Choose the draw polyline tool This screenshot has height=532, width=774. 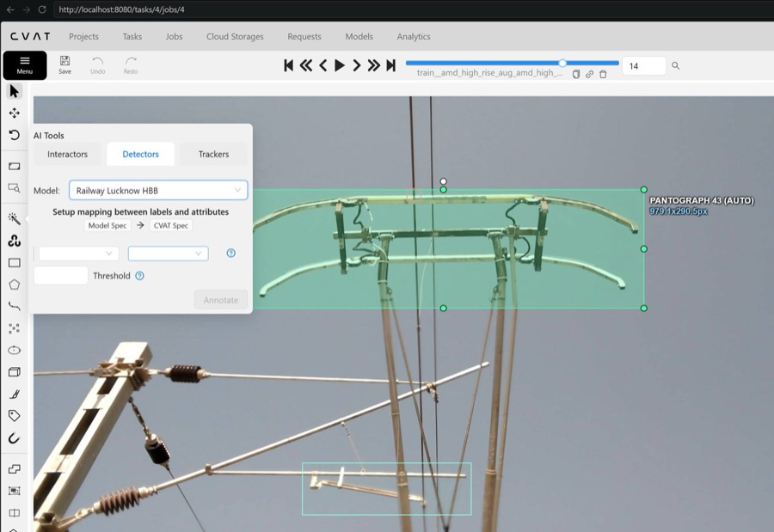pos(15,307)
